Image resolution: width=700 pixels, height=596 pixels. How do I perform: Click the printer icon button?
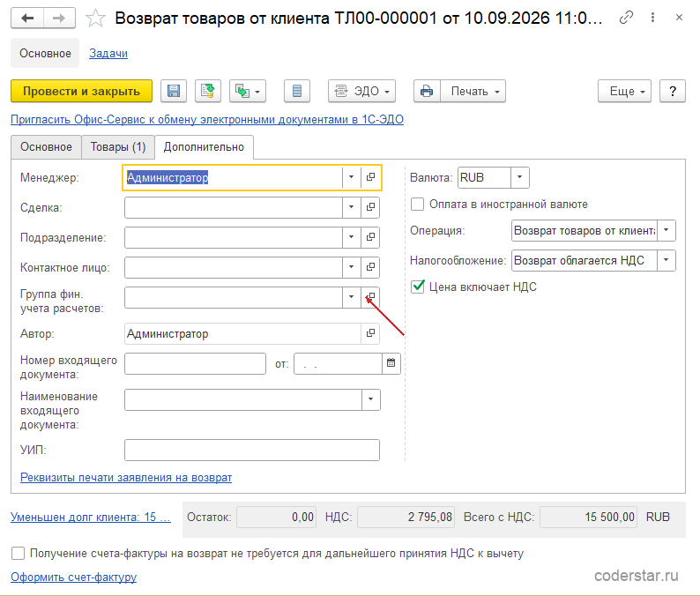click(427, 91)
